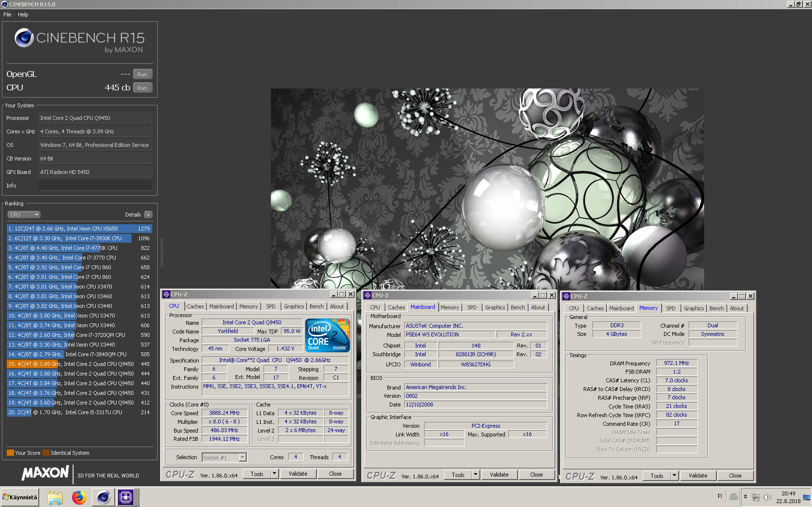This screenshot has width=812, height=507.
Task: Open SPD tab in the Mainboard CPU-Z window
Action: pos(472,307)
